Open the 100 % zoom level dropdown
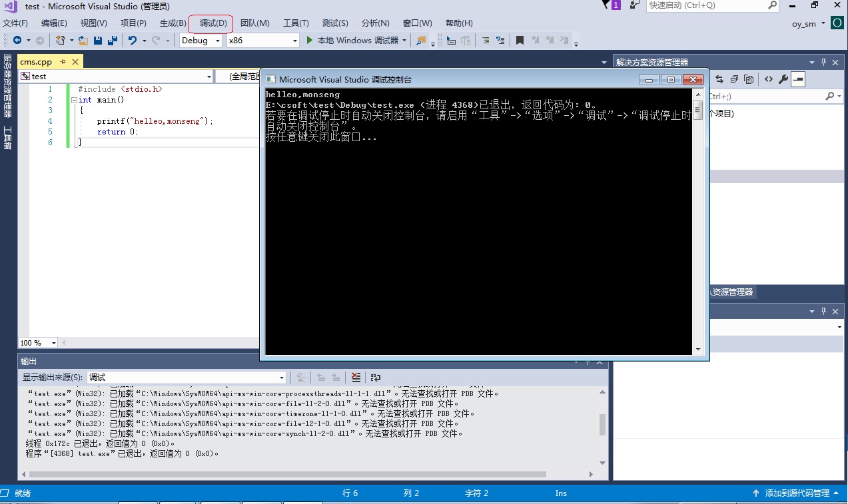Viewport: 848px width, 504px height. 38,343
